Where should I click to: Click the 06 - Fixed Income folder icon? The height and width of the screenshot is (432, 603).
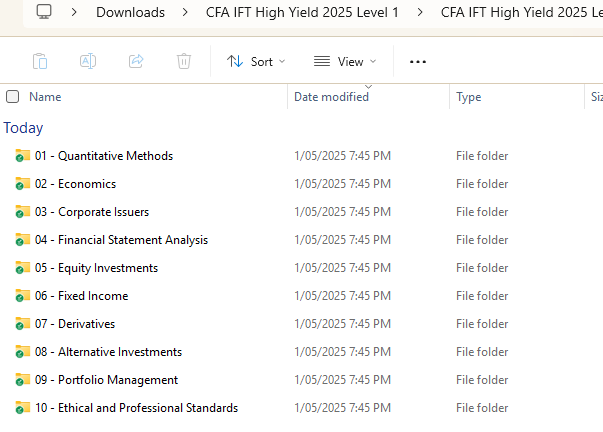pyautogui.click(x=22, y=296)
